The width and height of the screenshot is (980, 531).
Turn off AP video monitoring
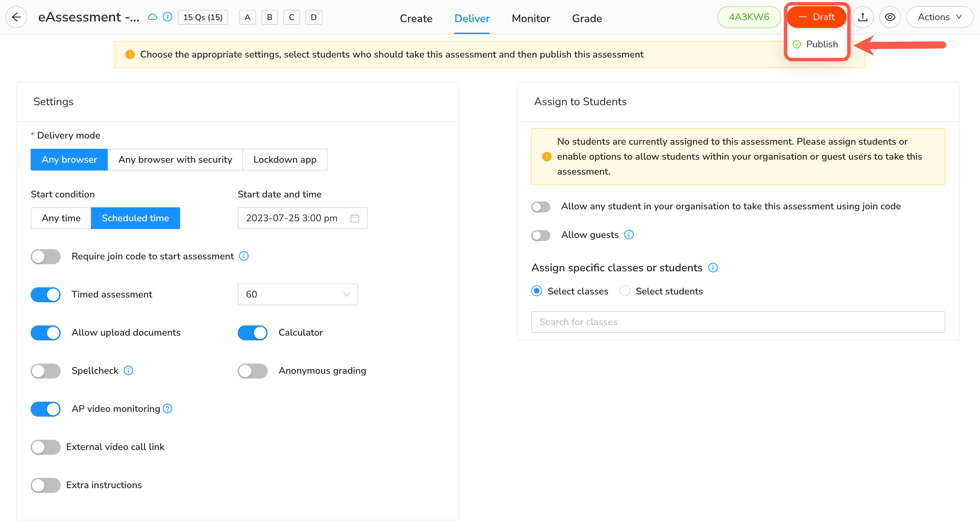point(46,408)
